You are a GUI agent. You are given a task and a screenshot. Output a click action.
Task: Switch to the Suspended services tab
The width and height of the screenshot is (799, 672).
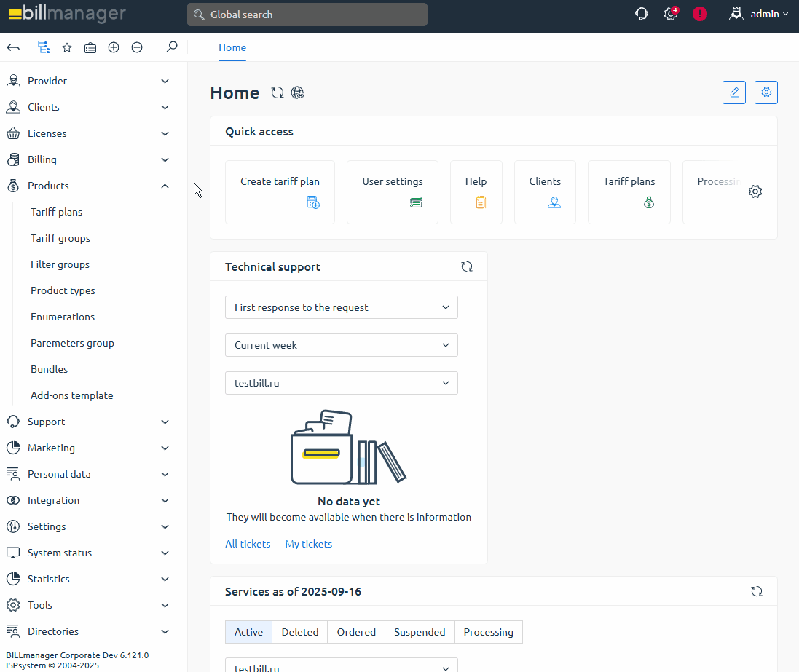point(420,632)
